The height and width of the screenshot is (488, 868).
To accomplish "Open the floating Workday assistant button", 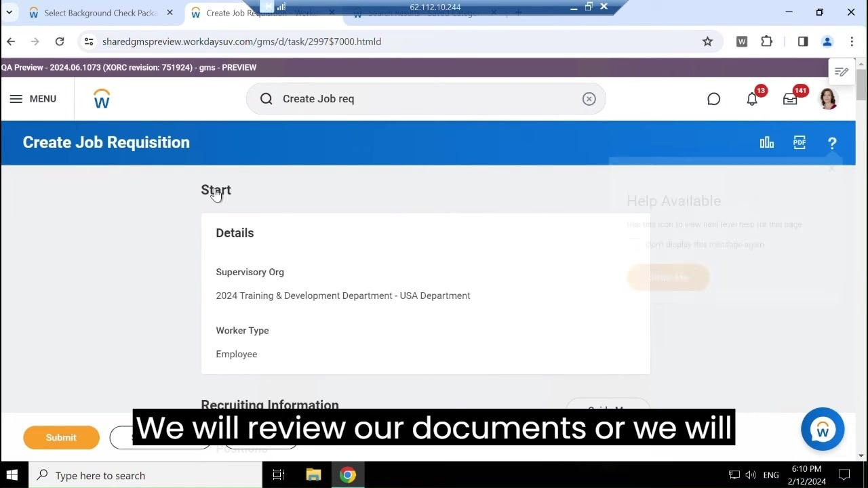I will click(823, 430).
